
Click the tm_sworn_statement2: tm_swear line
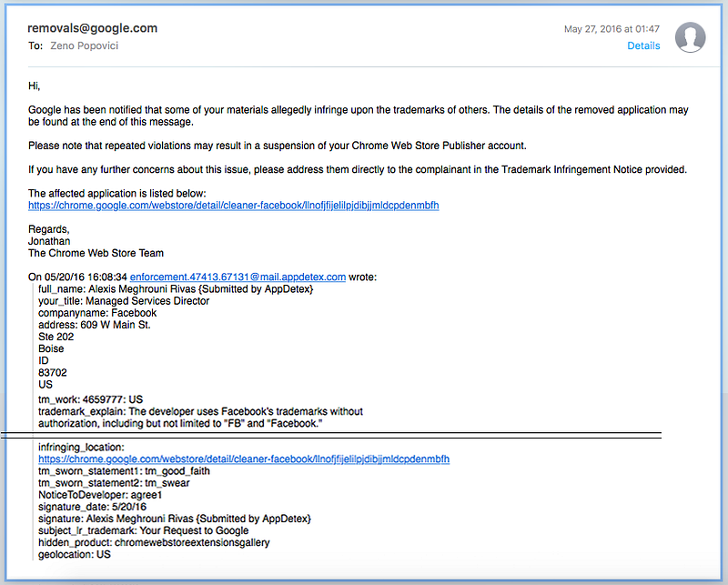pos(115,483)
